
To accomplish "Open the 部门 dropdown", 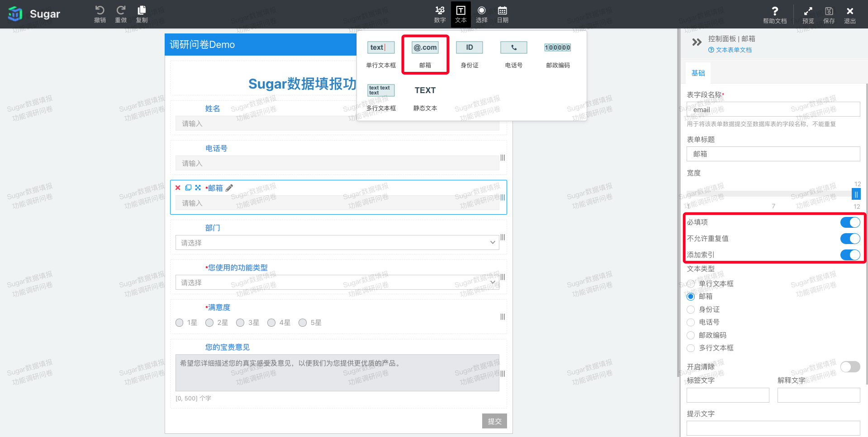I will 337,243.
